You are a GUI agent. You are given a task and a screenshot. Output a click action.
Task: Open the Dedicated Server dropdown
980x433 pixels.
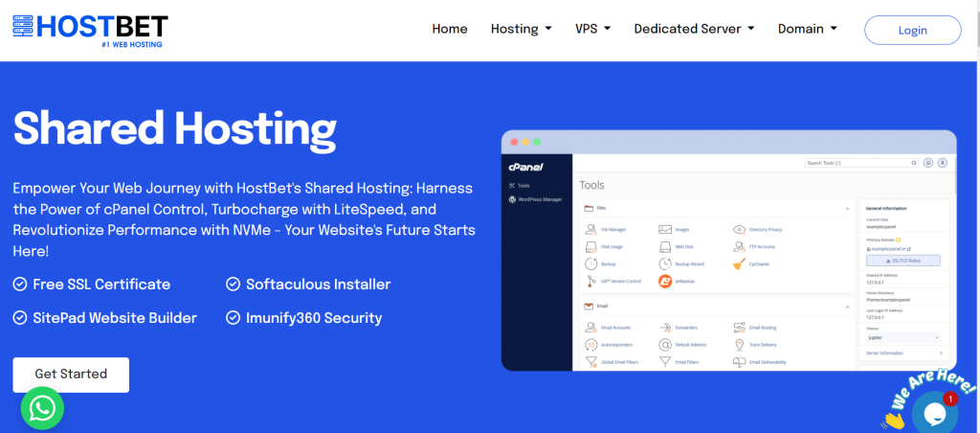pyautogui.click(x=695, y=29)
